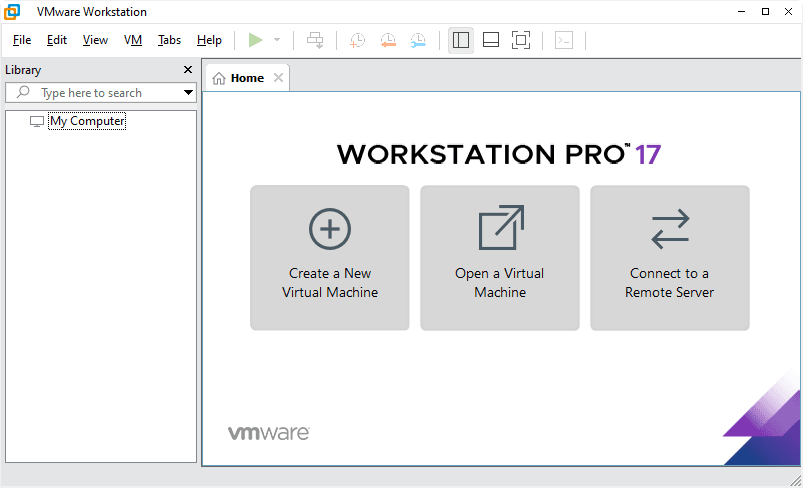Click the Revert to Snapshot icon
The image size is (803, 488).
pos(388,40)
